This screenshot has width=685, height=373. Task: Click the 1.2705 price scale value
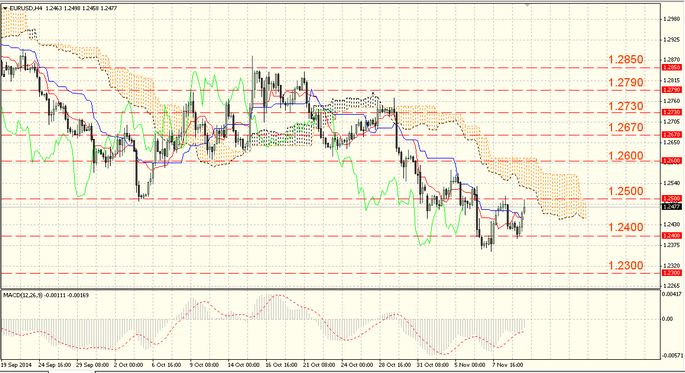[671, 121]
